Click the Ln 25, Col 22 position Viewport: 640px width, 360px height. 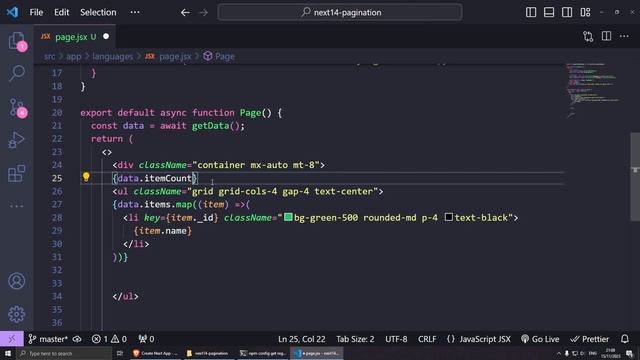pos(302,339)
